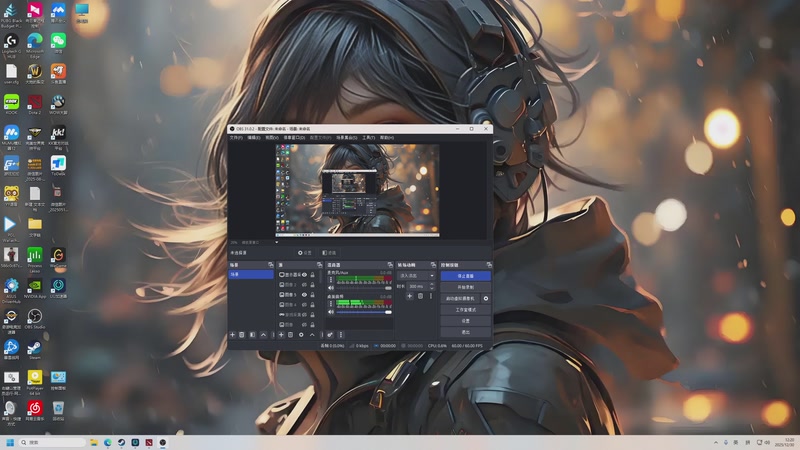
Task: Open 视图(V) menu in OBS
Action: [272, 137]
